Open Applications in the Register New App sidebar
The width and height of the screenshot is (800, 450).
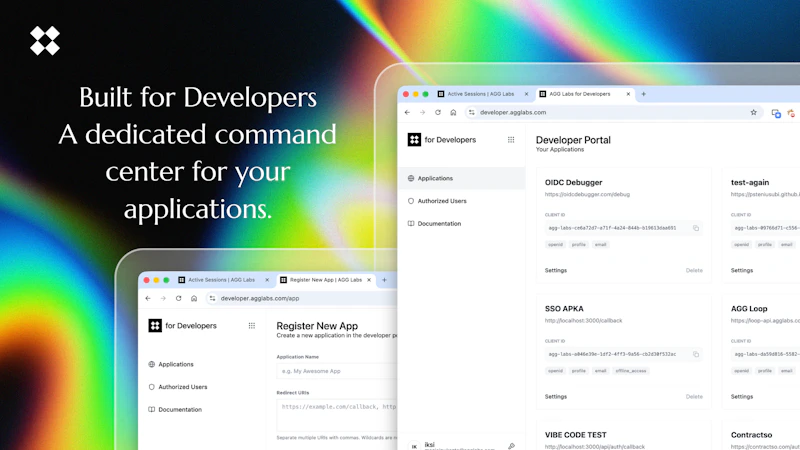[x=176, y=364]
